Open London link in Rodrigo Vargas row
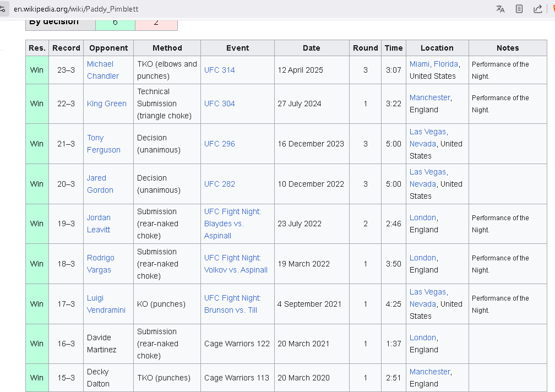555x392 pixels. (423, 258)
